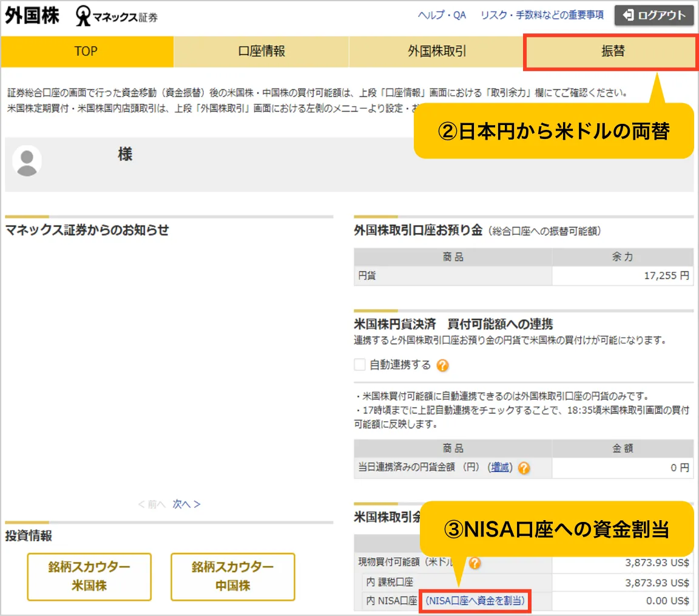Image resolution: width=699 pixels, height=616 pixels.
Task: Open the ヘルプ・QA link
Action: tap(442, 15)
